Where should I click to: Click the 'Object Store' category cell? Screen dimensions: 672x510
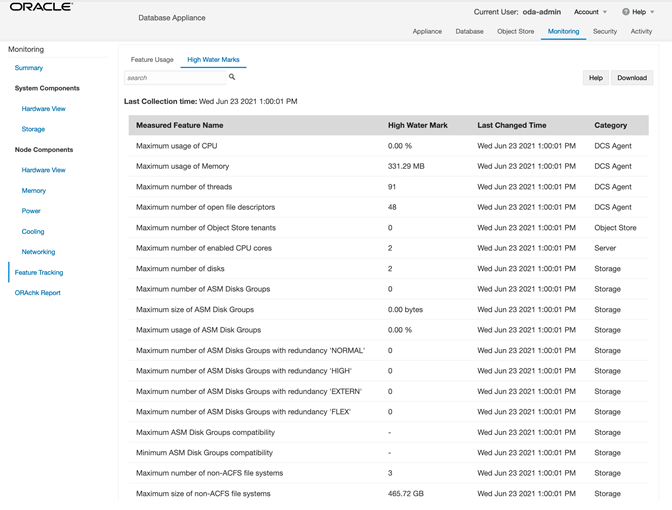615,228
